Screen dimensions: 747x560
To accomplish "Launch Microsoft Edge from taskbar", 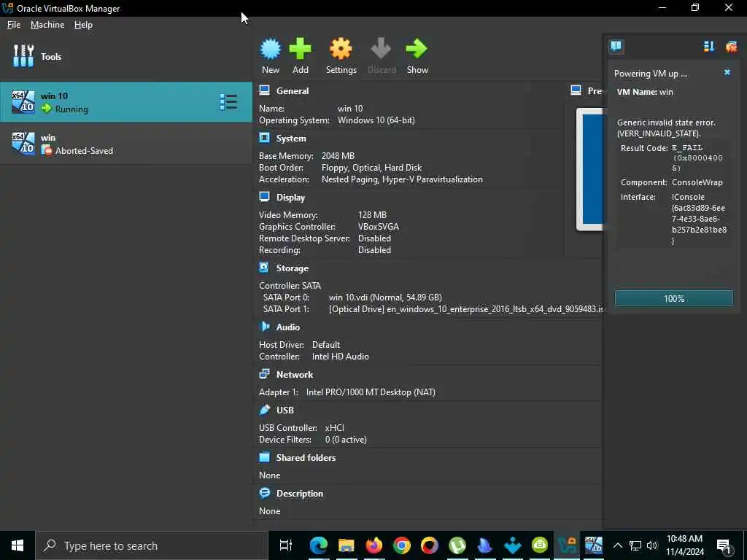I will [x=319, y=545].
